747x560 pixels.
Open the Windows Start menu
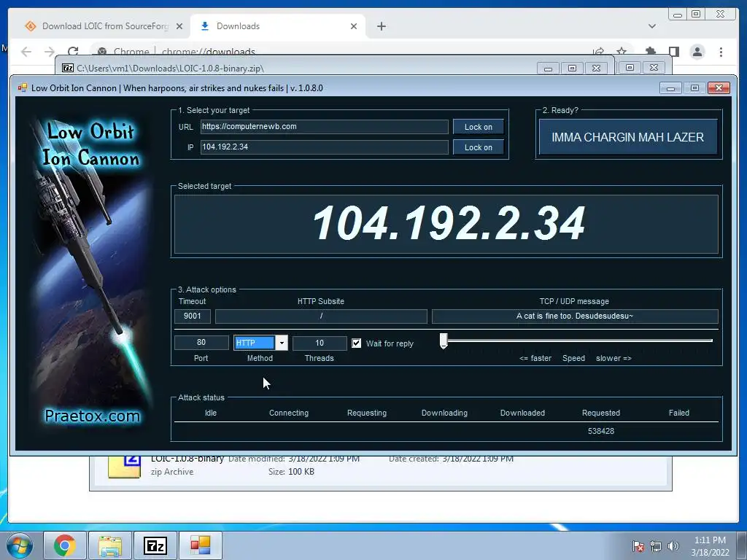[x=20, y=545]
